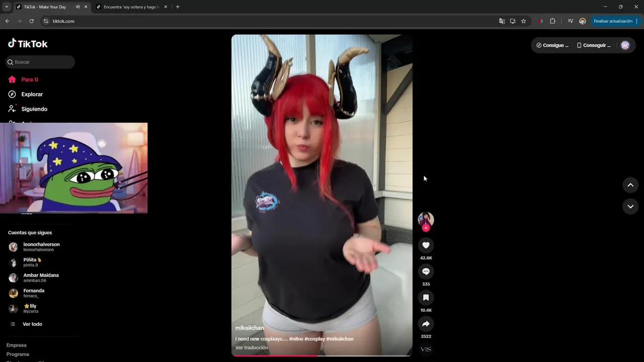Click the TikTok logo
Viewport: 644px width, 362px height.
click(x=28, y=44)
